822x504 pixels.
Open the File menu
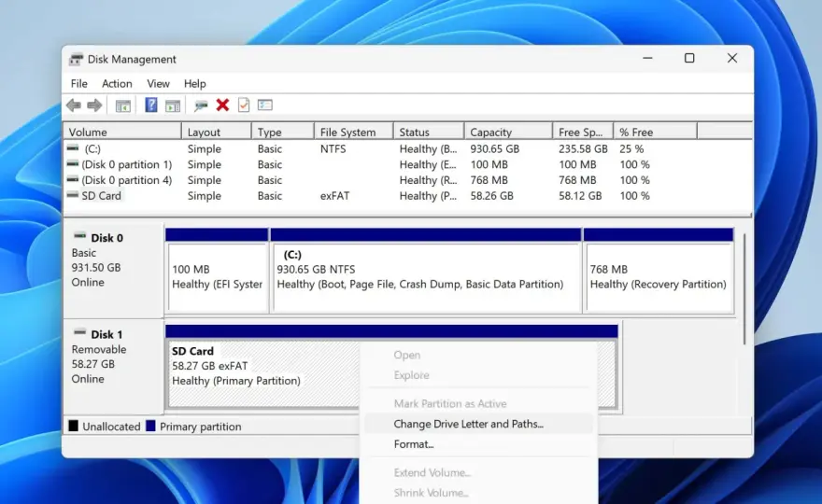79,84
